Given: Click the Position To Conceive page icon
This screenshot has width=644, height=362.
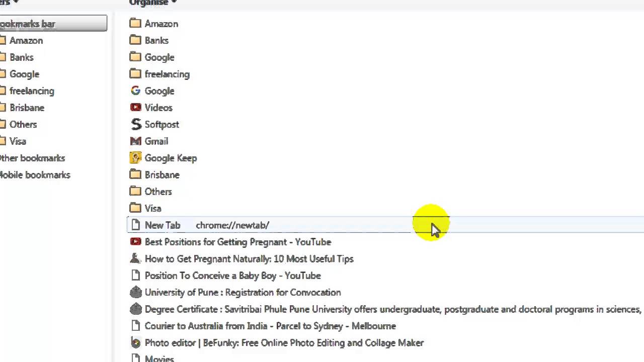Looking at the screenshot, I should 135,276.
